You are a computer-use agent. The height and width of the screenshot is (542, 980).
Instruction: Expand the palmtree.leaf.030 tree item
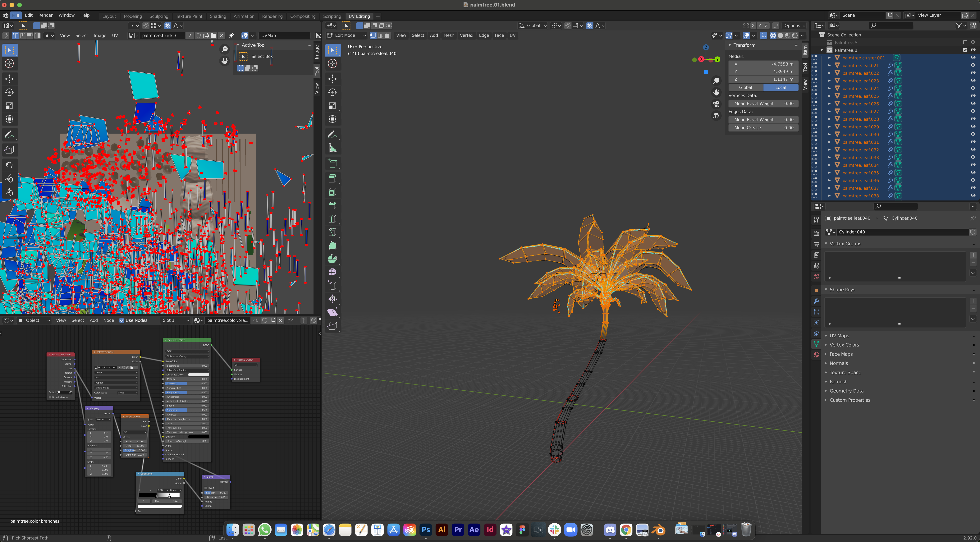pos(829,134)
